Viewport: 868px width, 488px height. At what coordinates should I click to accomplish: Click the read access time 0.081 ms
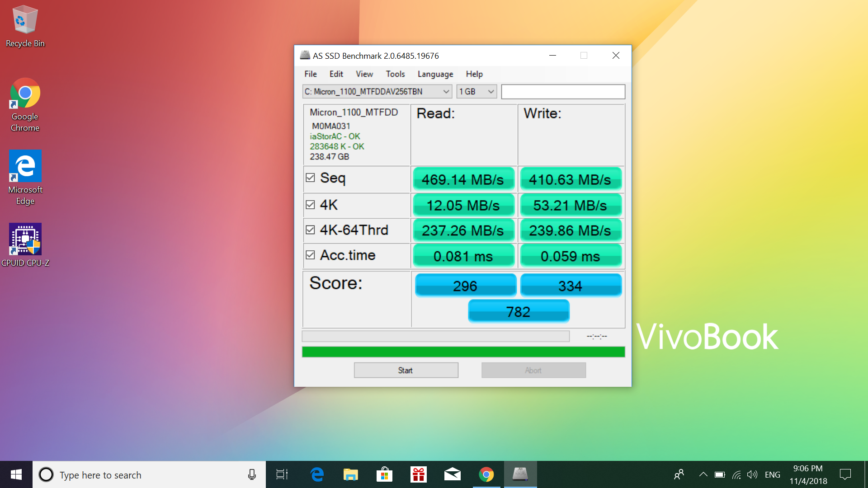pyautogui.click(x=463, y=256)
